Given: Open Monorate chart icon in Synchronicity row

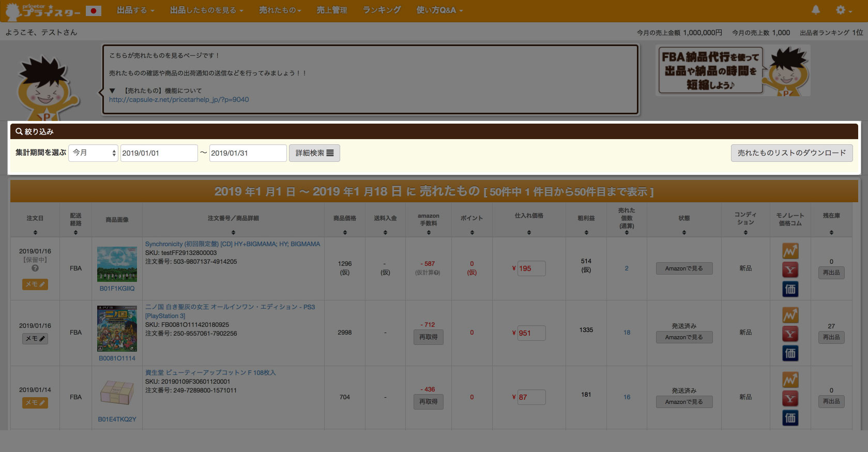Looking at the screenshot, I should coord(790,251).
